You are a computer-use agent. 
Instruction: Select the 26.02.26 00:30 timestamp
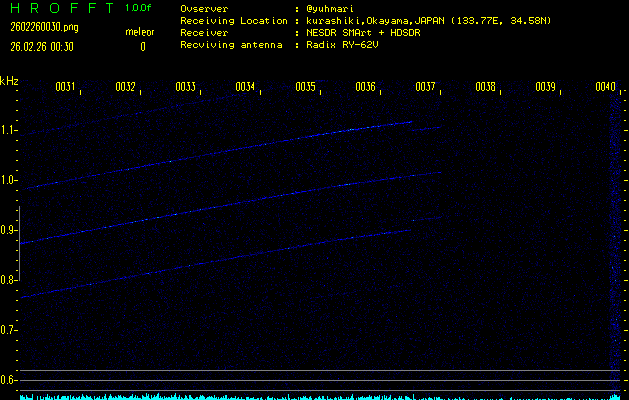point(42,46)
